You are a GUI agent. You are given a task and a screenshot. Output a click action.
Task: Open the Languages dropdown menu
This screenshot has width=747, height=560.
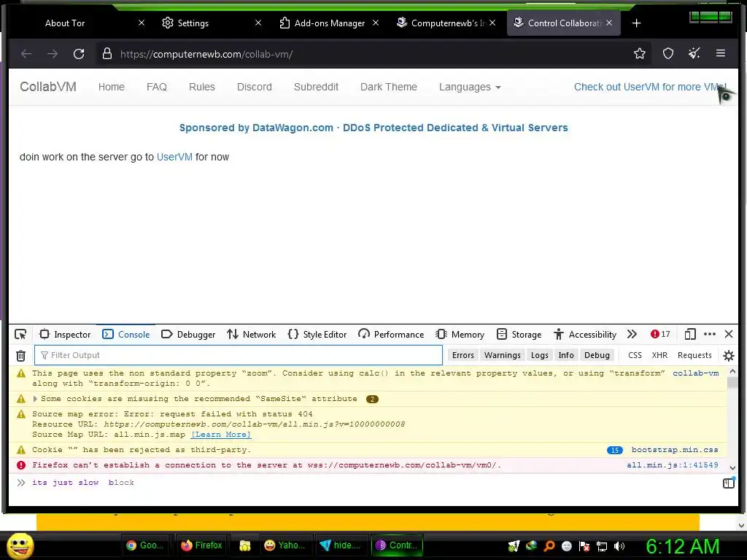tap(470, 87)
